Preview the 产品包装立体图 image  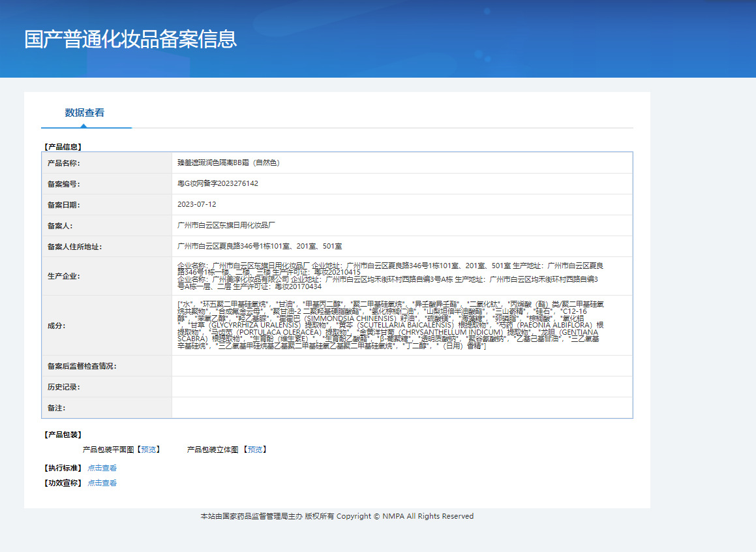tap(255, 450)
